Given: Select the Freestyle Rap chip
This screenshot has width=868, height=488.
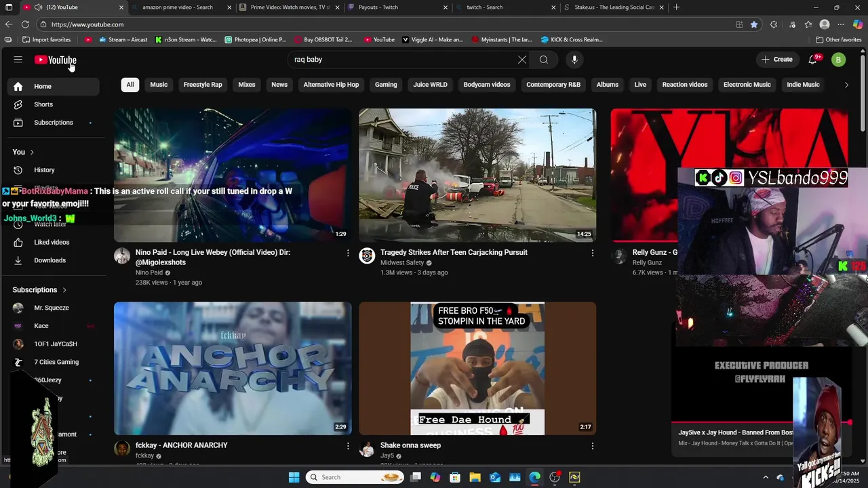Looking at the screenshot, I should (x=203, y=85).
